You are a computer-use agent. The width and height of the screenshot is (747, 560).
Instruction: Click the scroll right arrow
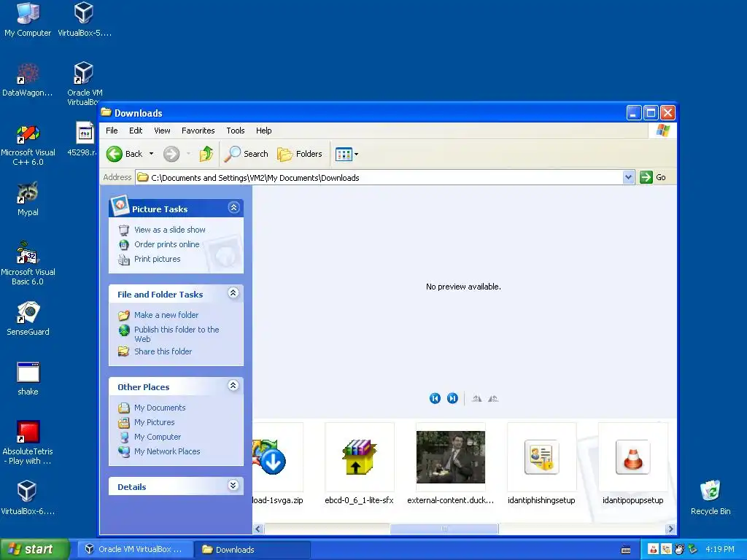[670, 529]
